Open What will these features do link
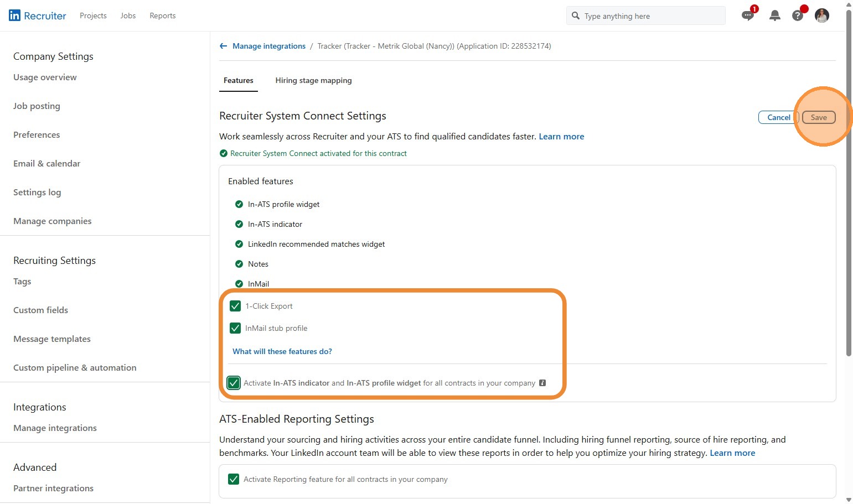The width and height of the screenshot is (853, 504). pos(282,351)
